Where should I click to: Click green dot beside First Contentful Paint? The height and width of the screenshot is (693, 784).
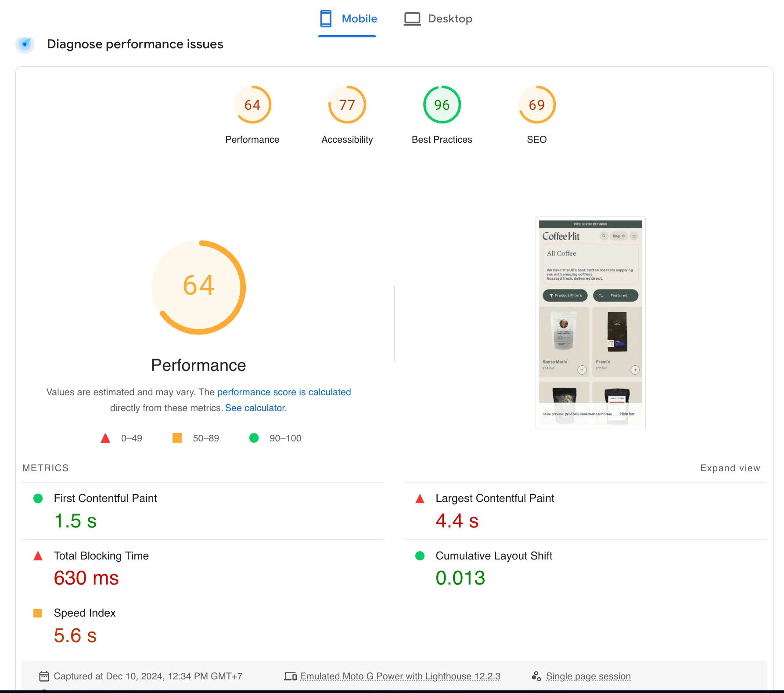[38, 498]
